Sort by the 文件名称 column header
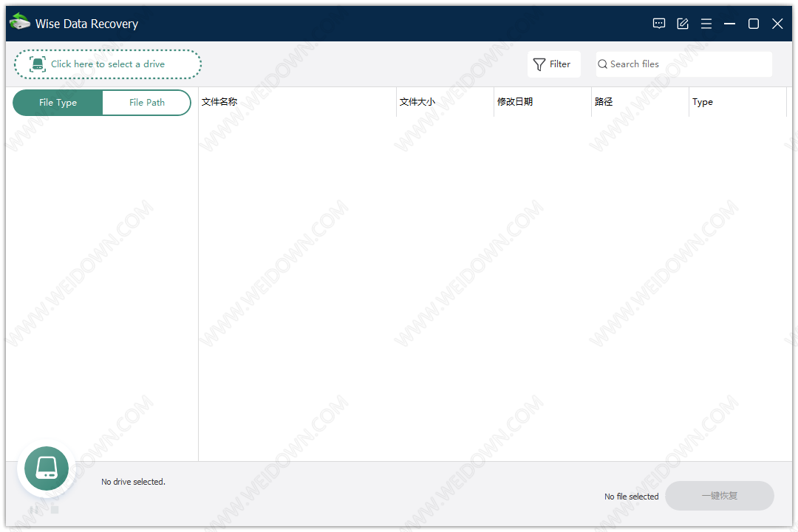 297,102
